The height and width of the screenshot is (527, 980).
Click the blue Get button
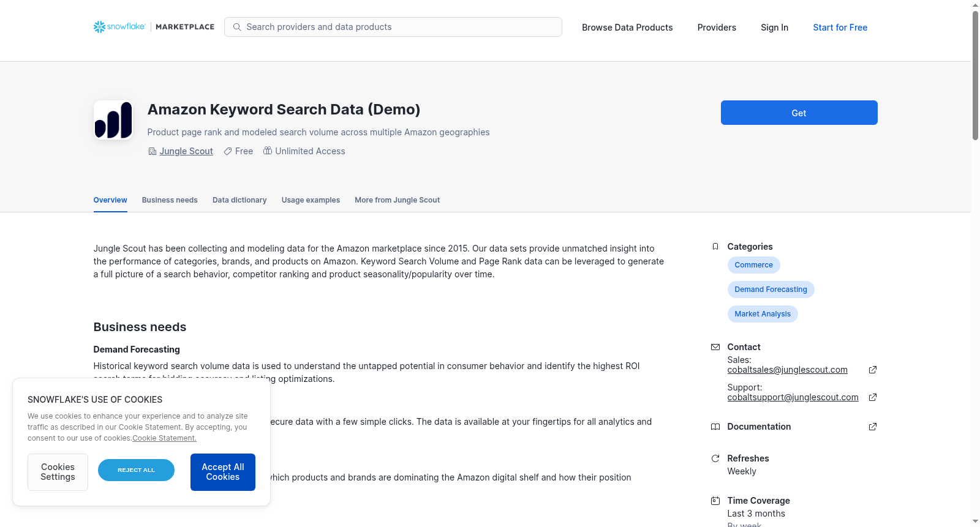tap(799, 113)
